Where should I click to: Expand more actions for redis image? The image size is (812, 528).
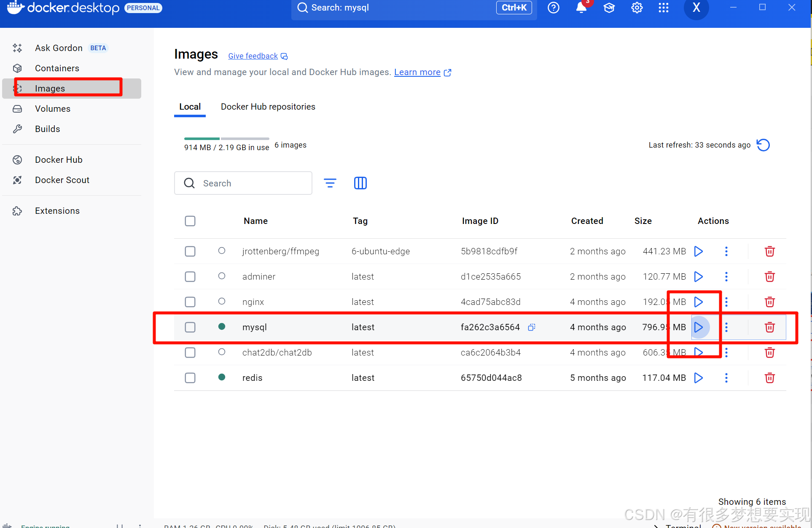(x=726, y=378)
